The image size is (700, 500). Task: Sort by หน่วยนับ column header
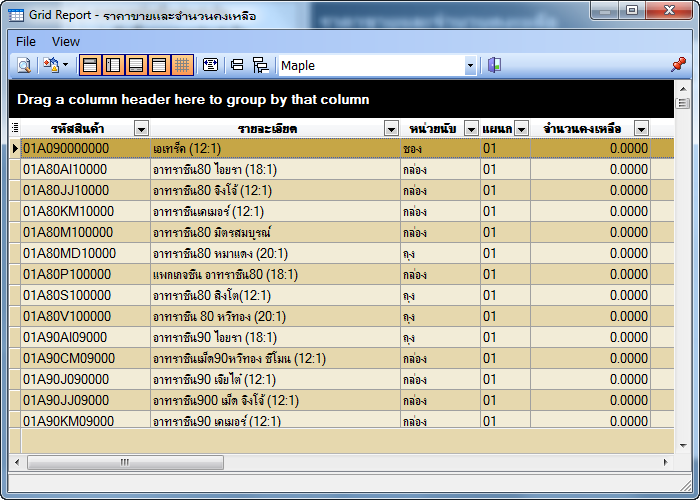coord(433,128)
